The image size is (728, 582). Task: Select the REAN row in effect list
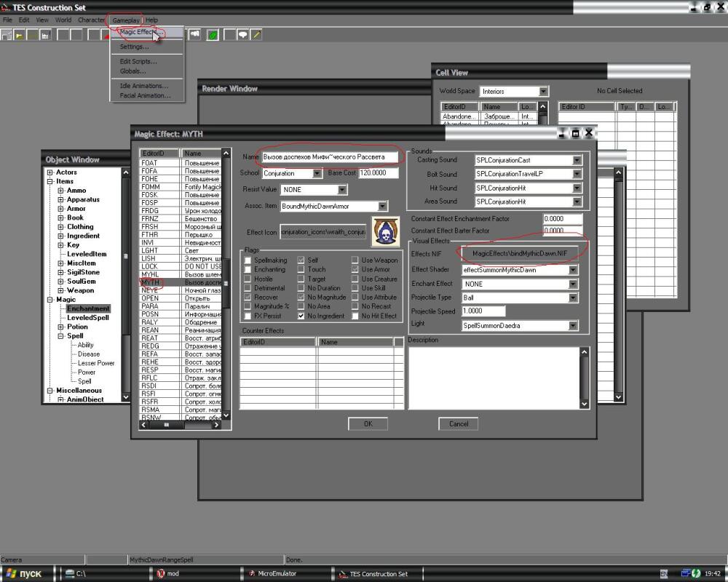click(181, 330)
